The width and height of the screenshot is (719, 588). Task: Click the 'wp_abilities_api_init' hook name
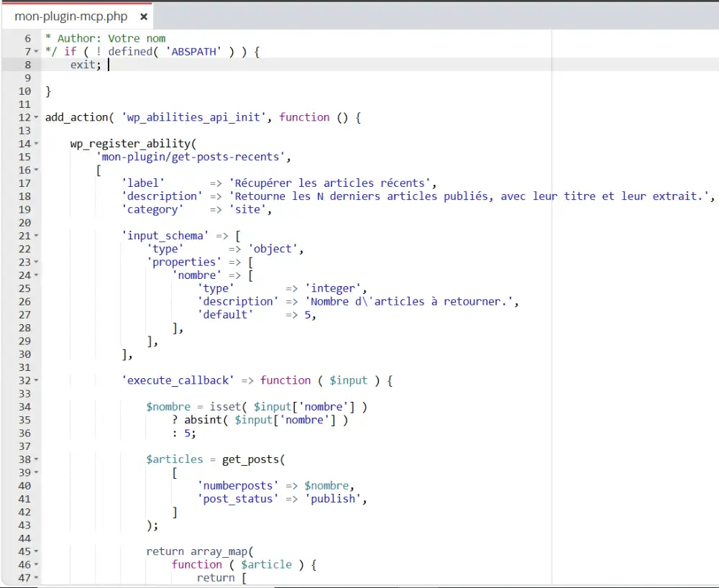194,117
